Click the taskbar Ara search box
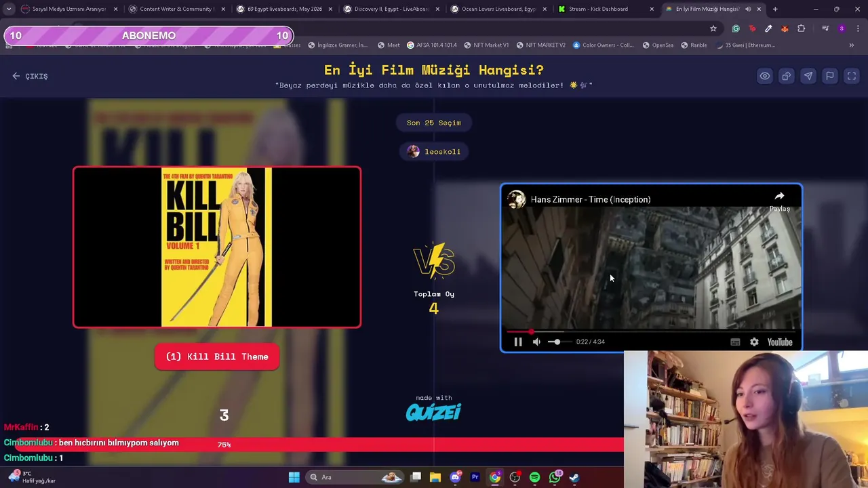Screen dimensions: 868x488 354,477
